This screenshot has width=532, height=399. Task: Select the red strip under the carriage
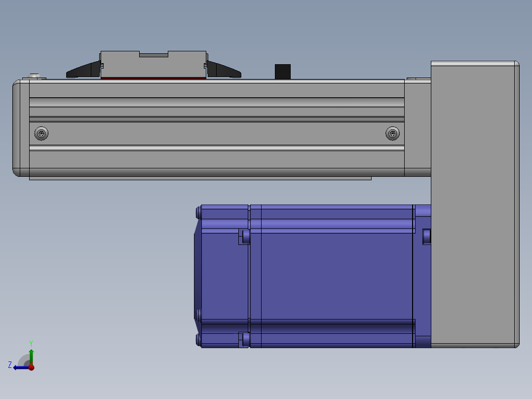(x=153, y=78)
